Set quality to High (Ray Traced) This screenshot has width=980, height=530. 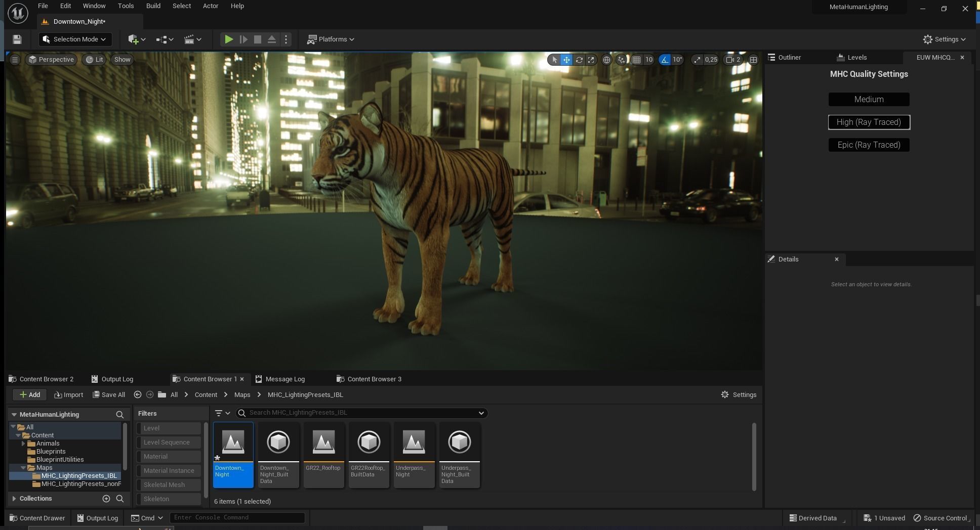point(869,122)
